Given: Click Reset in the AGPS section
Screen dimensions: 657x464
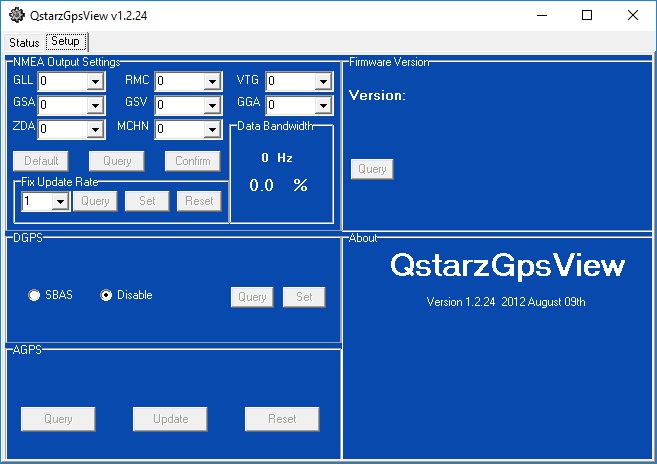Looking at the screenshot, I should [x=282, y=419].
